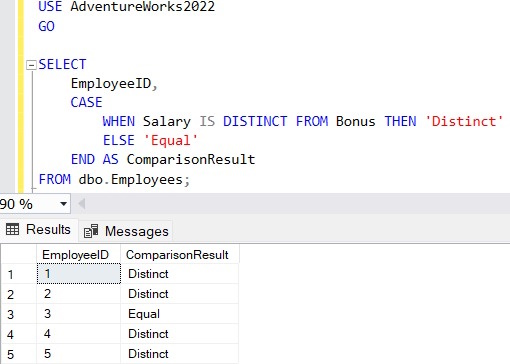Click the Distinct result cell in row 1
This screenshot has height=364, width=510.
coord(179,274)
